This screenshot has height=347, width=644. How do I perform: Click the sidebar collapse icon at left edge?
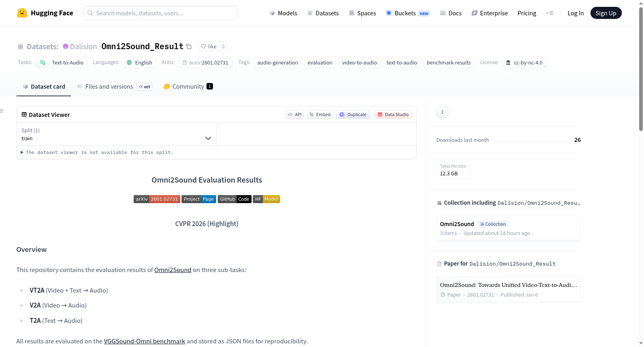(x=2, y=111)
